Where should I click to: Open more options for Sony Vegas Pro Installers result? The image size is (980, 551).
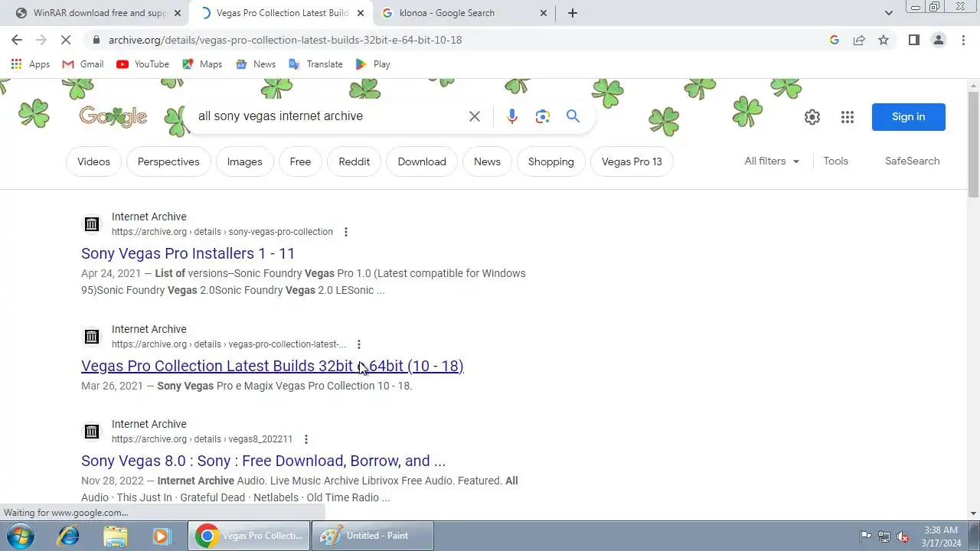pyautogui.click(x=346, y=232)
